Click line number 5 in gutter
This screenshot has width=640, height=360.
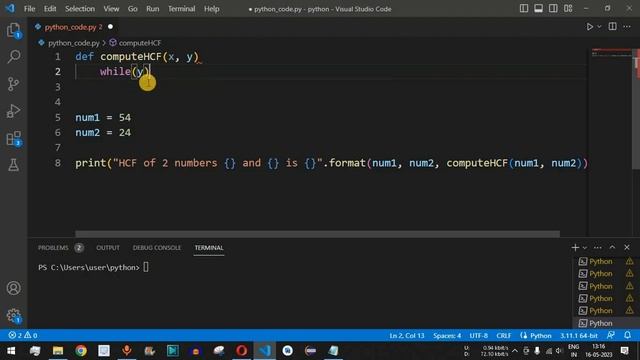58,118
